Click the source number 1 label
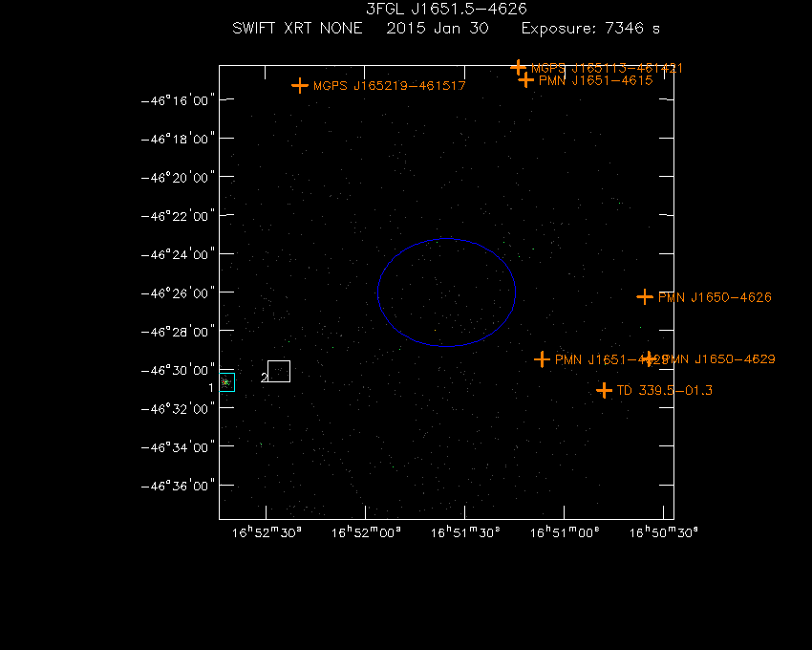 [211, 388]
